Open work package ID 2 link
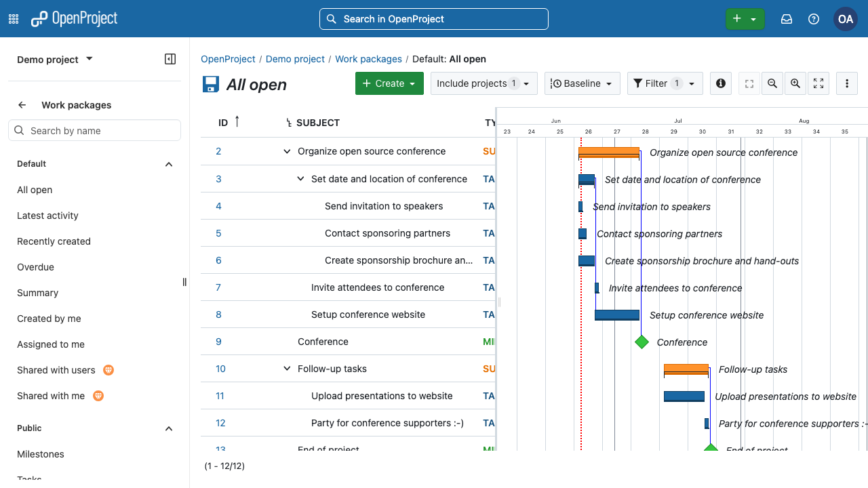The image size is (868, 488). pos(218,151)
